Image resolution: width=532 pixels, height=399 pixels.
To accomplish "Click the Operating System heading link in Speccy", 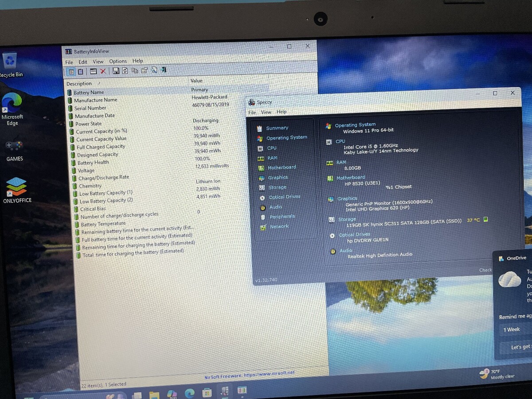I will coord(355,125).
